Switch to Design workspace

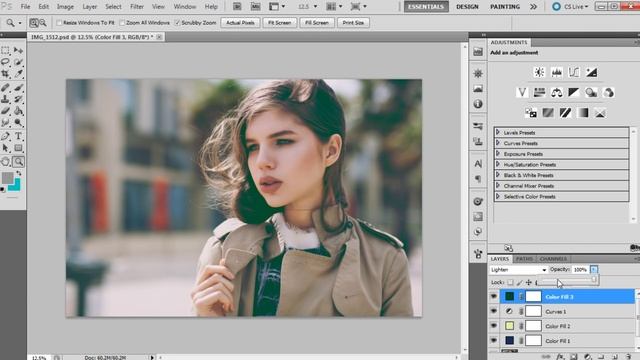point(467,7)
